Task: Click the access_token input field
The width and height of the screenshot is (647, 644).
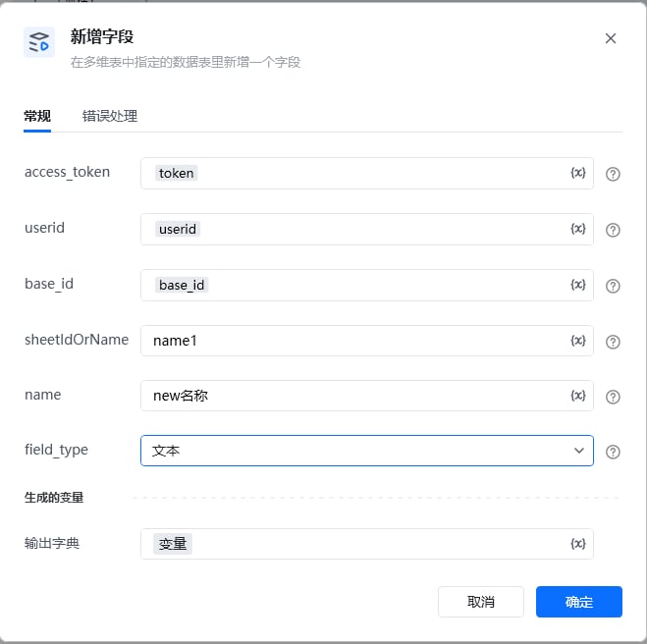Action: tap(367, 174)
